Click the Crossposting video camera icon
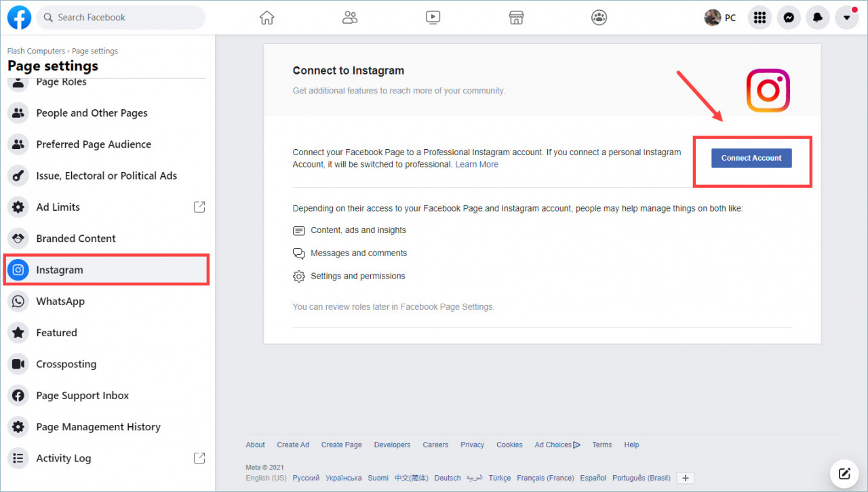The width and height of the screenshot is (868, 492). 18,364
